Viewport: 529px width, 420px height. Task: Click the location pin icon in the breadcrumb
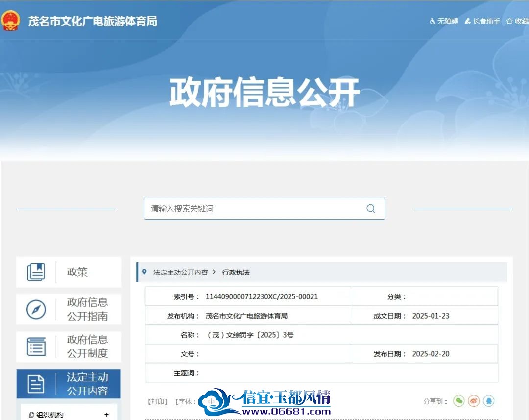[144, 272]
